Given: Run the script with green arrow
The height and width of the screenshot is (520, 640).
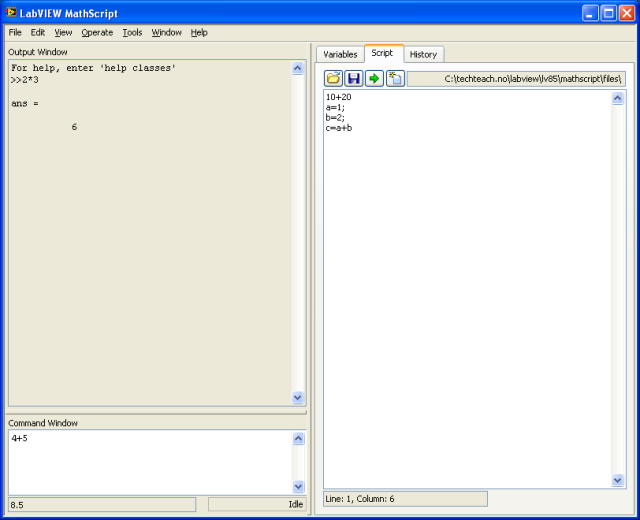Looking at the screenshot, I should (374, 78).
